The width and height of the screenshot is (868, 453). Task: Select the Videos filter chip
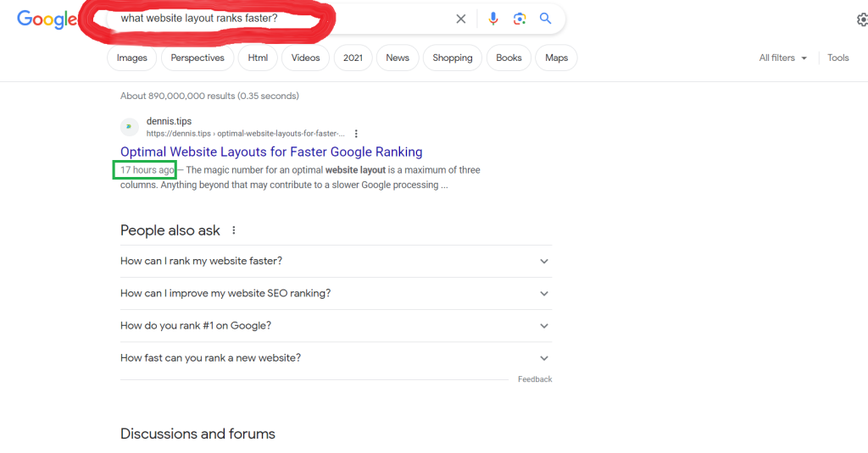[305, 58]
